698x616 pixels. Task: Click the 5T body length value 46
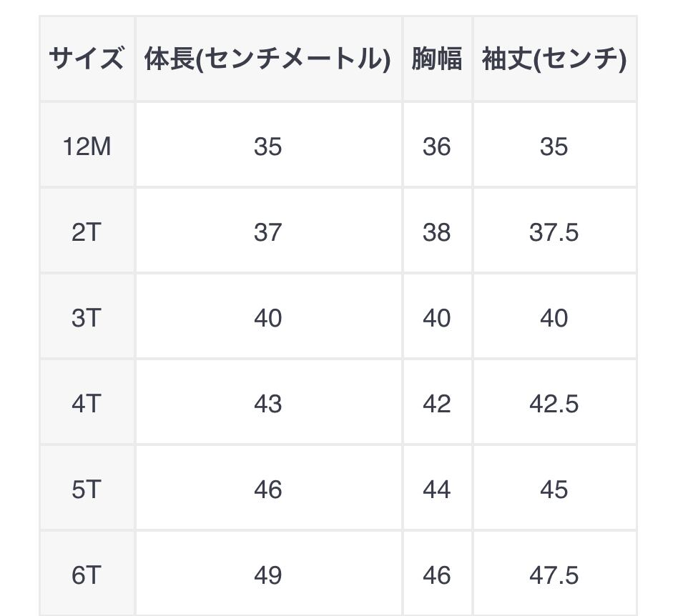pos(267,490)
